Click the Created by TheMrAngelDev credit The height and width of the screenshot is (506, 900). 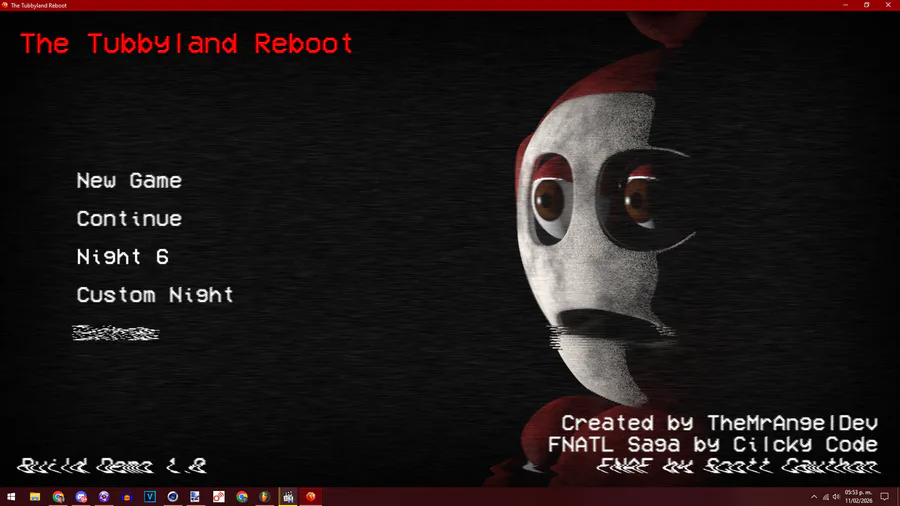pyautogui.click(x=719, y=423)
